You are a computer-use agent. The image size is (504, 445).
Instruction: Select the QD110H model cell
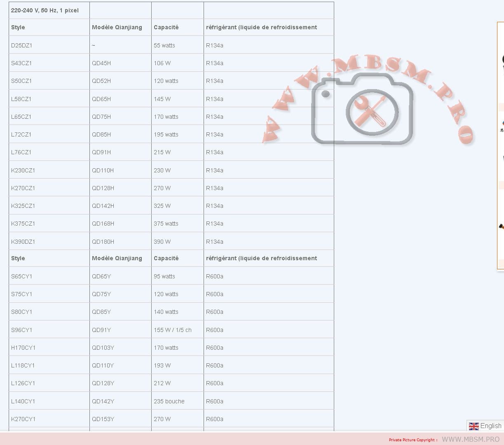click(103, 170)
